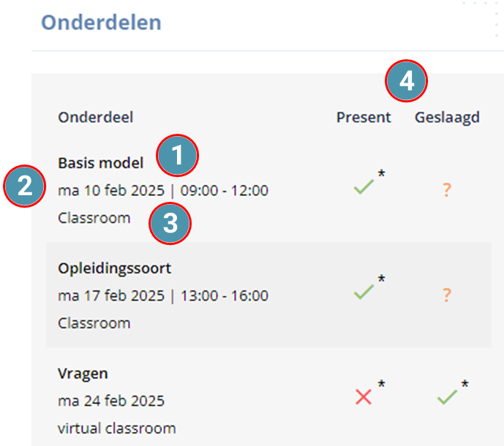
Task: Click the red cross for Vragen presence
Action: click(x=364, y=397)
